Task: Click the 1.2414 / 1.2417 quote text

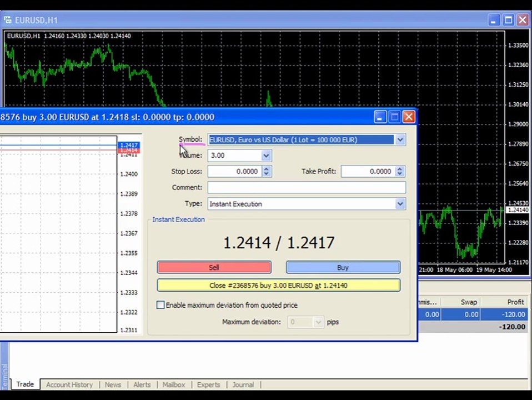Action: tap(279, 243)
